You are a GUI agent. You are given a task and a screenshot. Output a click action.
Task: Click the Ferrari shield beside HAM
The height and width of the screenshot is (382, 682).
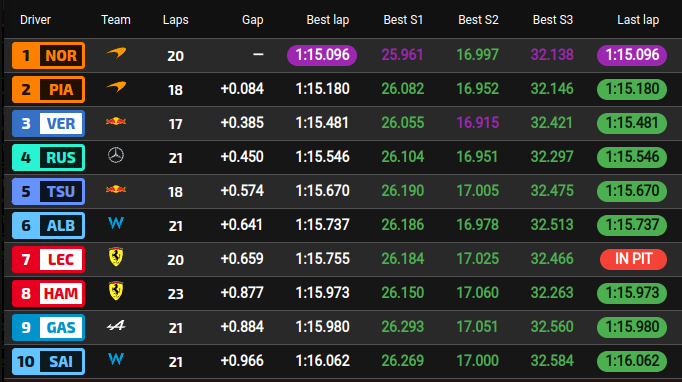pyautogui.click(x=116, y=291)
